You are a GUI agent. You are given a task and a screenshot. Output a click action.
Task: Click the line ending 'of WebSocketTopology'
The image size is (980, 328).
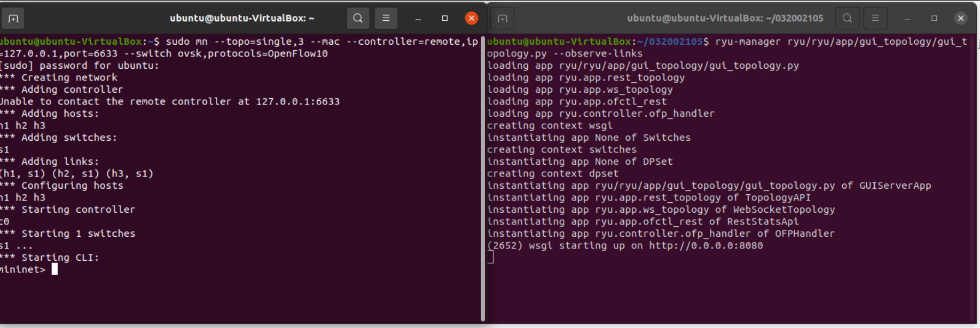(x=661, y=210)
